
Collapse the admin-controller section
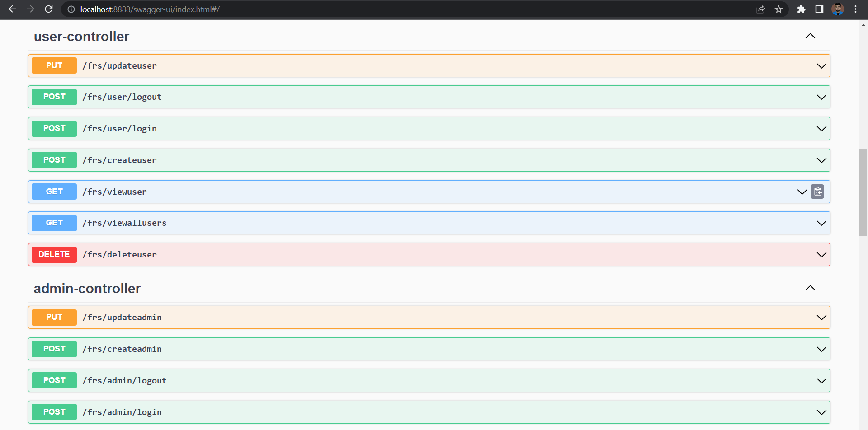(x=810, y=288)
